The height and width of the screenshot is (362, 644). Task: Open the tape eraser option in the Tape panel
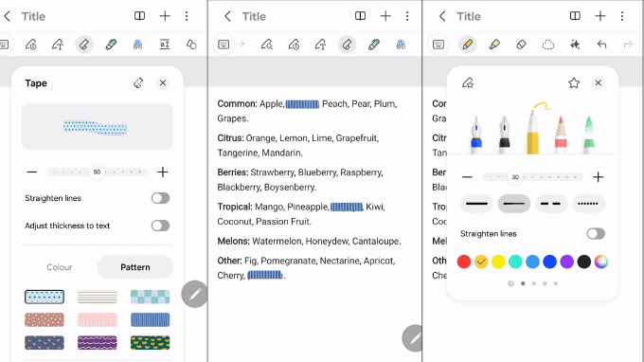pyautogui.click(x=138, y=83)
